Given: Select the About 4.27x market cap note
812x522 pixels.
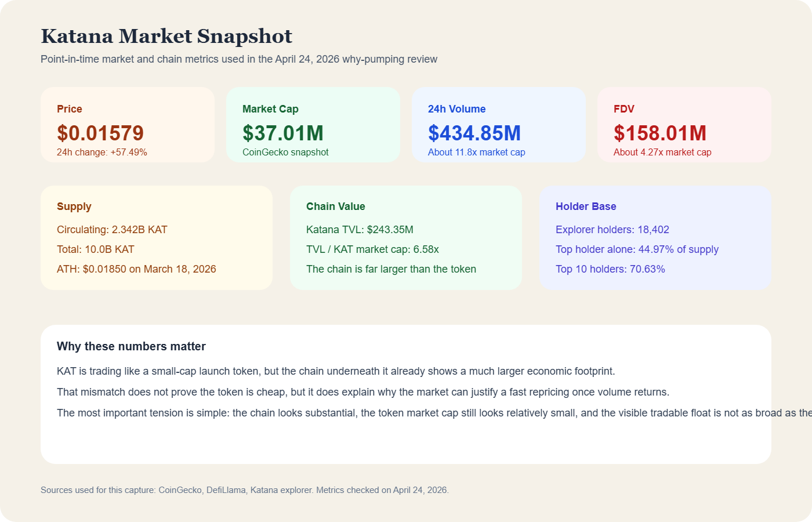Looking at the screenshot, I should pos(662,153).
